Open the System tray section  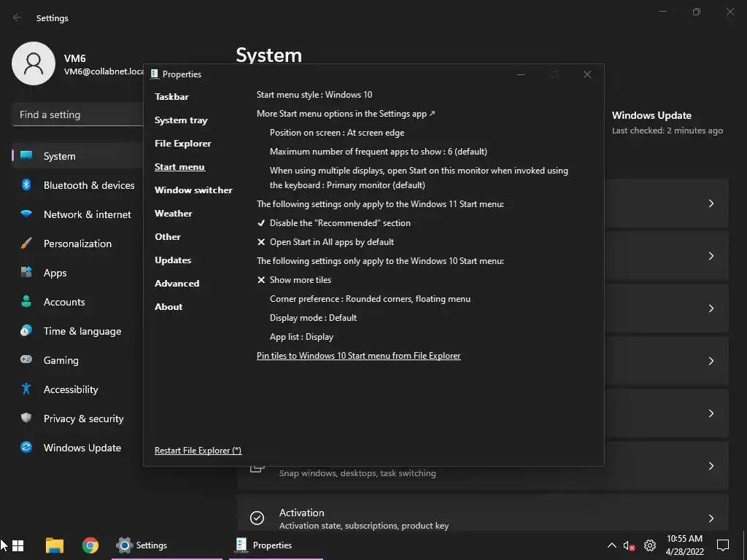181,120
